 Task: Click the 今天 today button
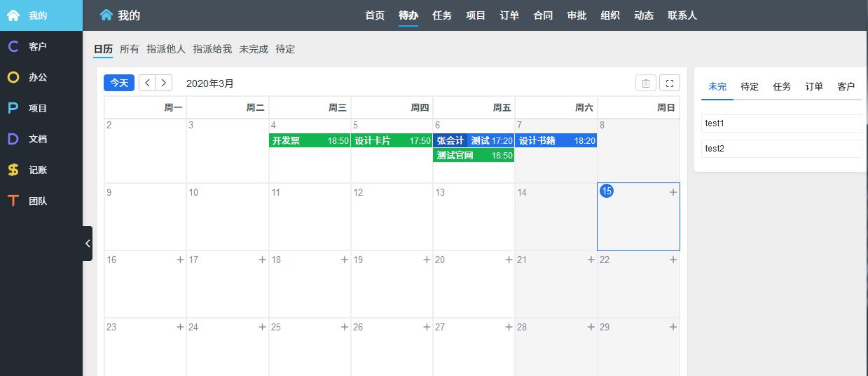pyautogui.click(x=119, y=83)
